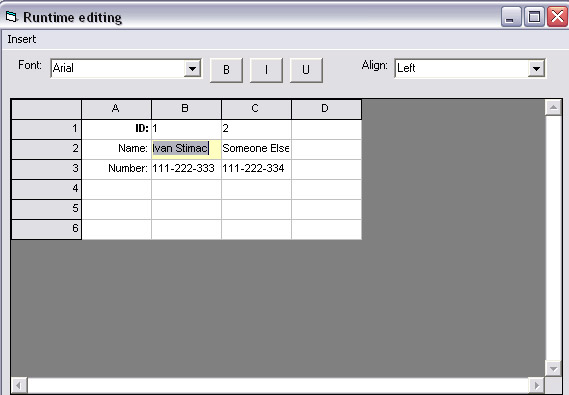Click cell C1 containing '2'

(x=256, y=129)
